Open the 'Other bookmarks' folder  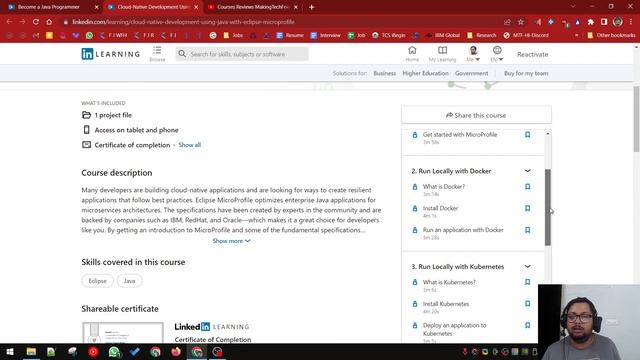tap(611, 36)
